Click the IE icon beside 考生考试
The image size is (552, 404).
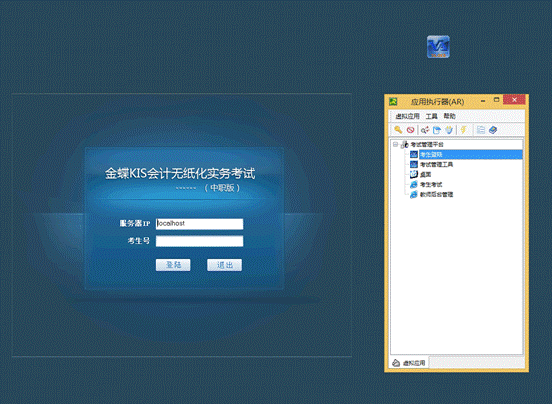point(414,184)
